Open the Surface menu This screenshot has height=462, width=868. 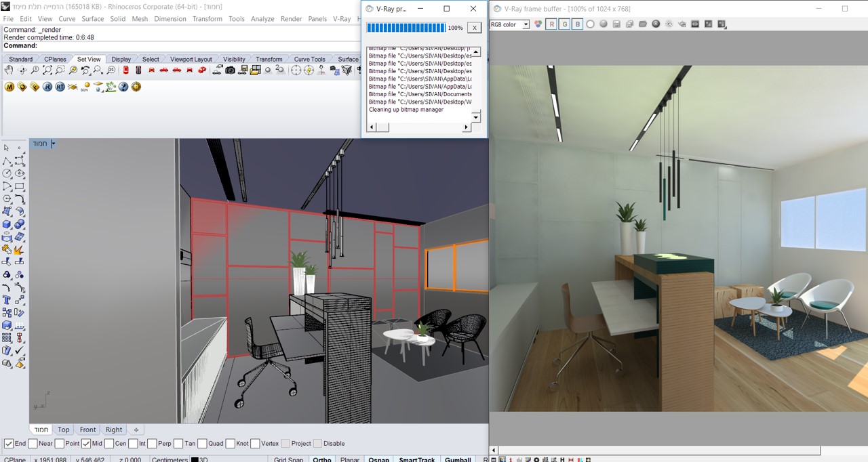pos(93,19)
